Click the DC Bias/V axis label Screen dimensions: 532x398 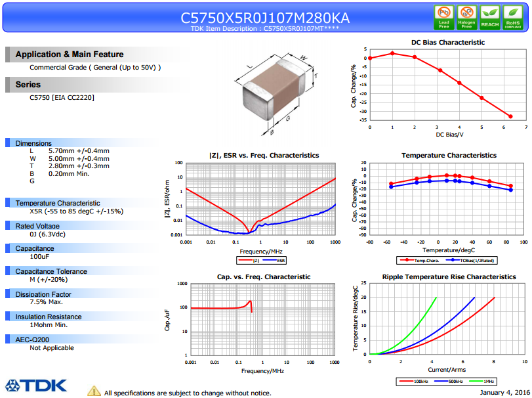pyautogui.click(x=449, y=135)
